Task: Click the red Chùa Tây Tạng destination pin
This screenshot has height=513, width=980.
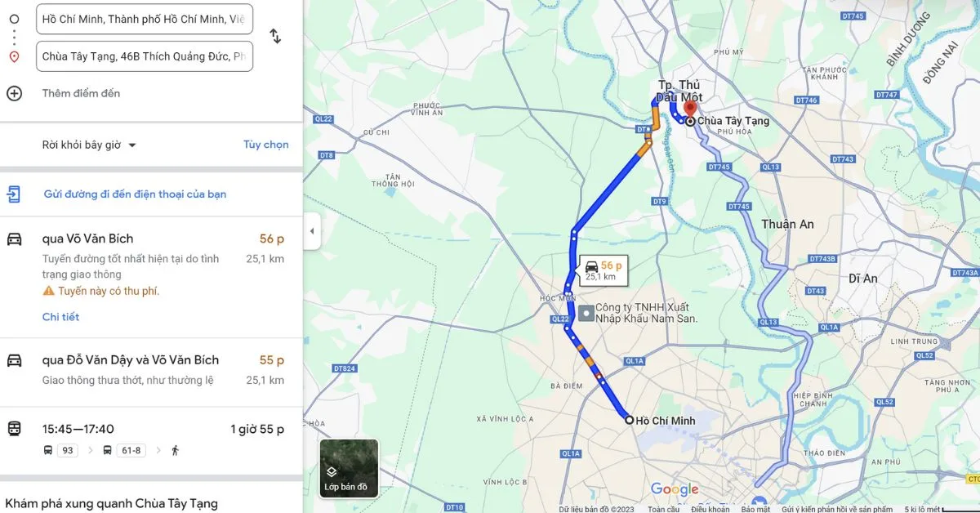Action: coord(690,109)
